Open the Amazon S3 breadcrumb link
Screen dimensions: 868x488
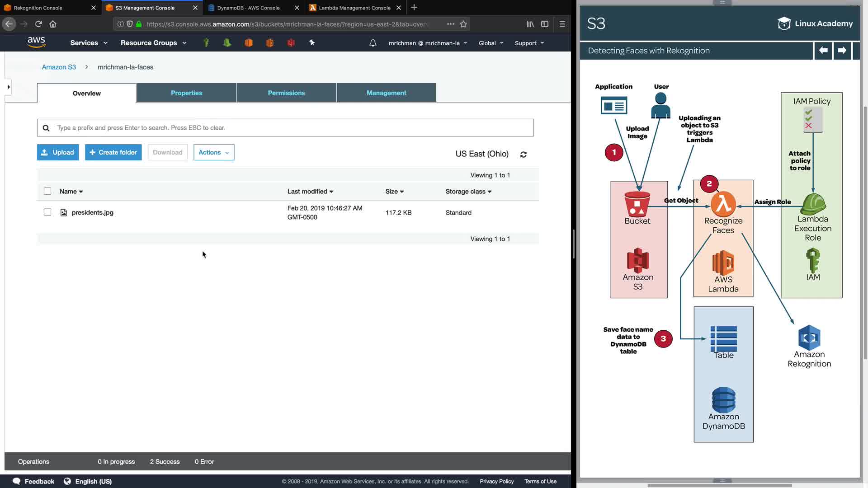coord(59,67)
